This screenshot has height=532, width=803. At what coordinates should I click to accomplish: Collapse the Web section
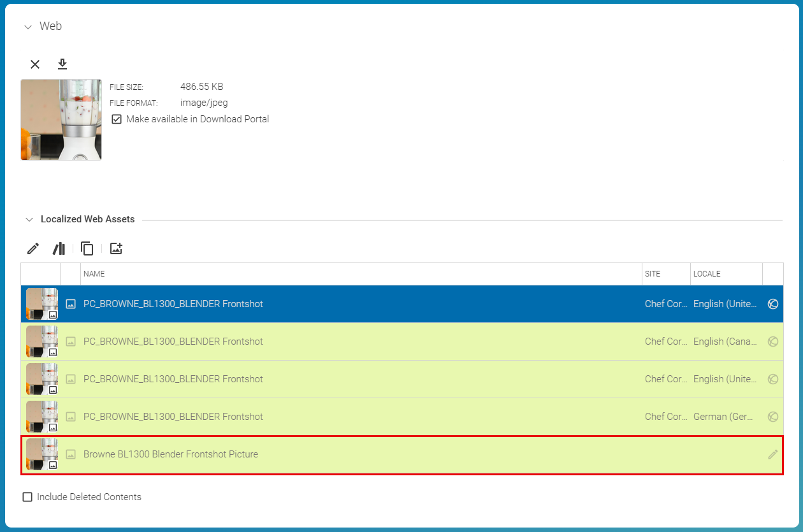point(28,27)
